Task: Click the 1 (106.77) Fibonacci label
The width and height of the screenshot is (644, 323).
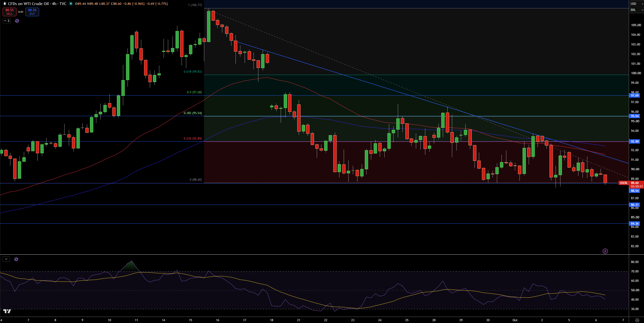Action: pos(195,5)
